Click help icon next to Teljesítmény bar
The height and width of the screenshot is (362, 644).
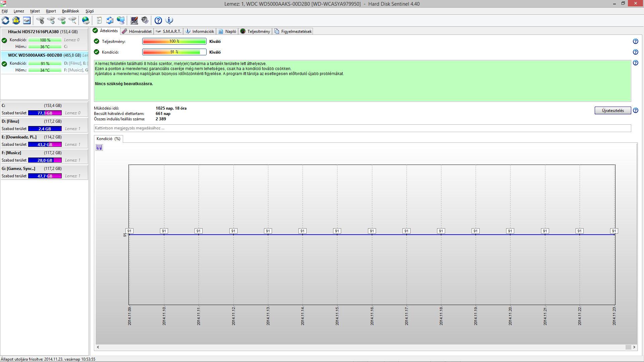click(x=635, y=42)
